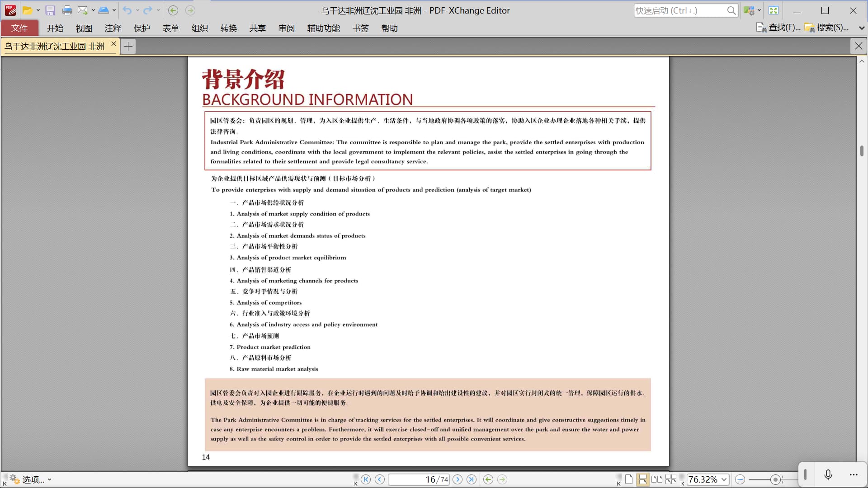This screenshot has width=868, height=488.
Task: Open the zoom level 76.32% dropdown
Action: pyautogui.click(x=724, y=479)
